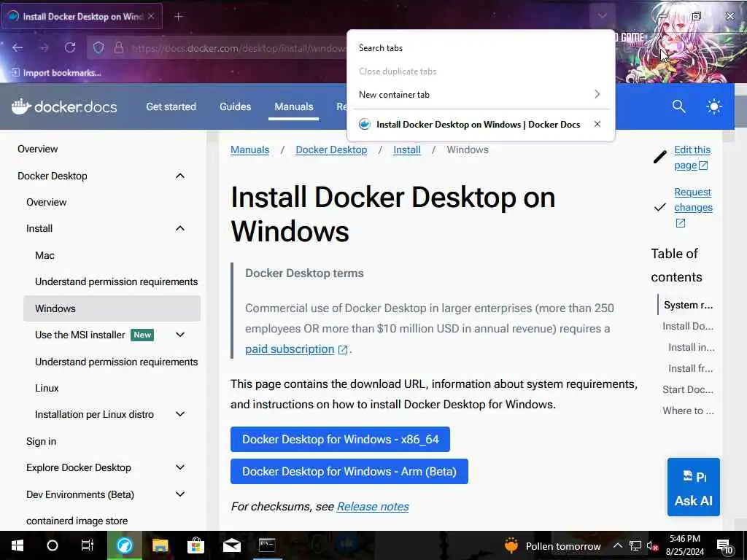Click the tracking protection shield icon
This screenshot has height=560, width=747.
click(98, 47)
